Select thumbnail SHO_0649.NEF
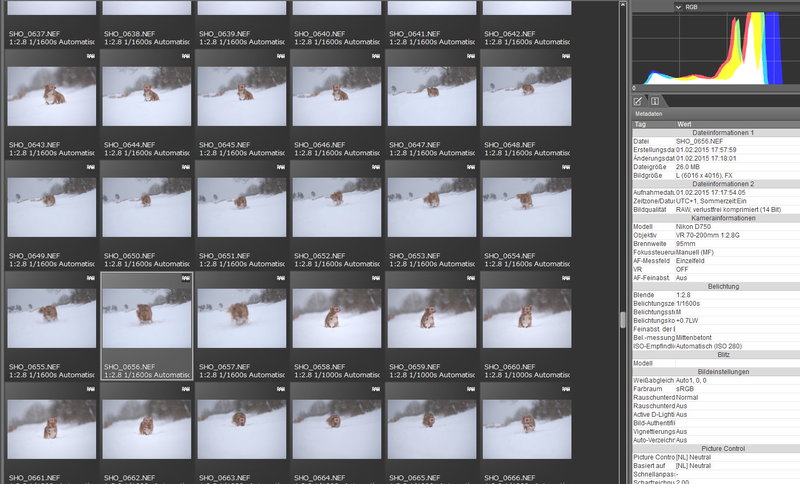 pos(52,207)
